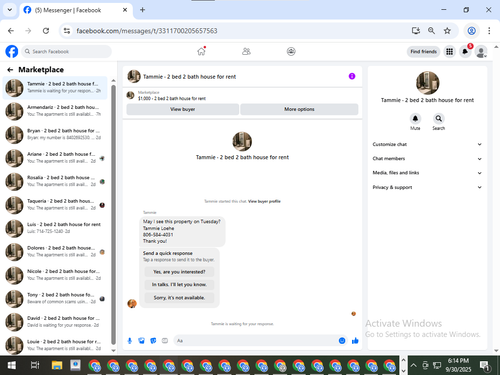Click the browser address bar
The width and height of the screenshot is (500, 375).
pyautogui.click(x=240, y=31)
